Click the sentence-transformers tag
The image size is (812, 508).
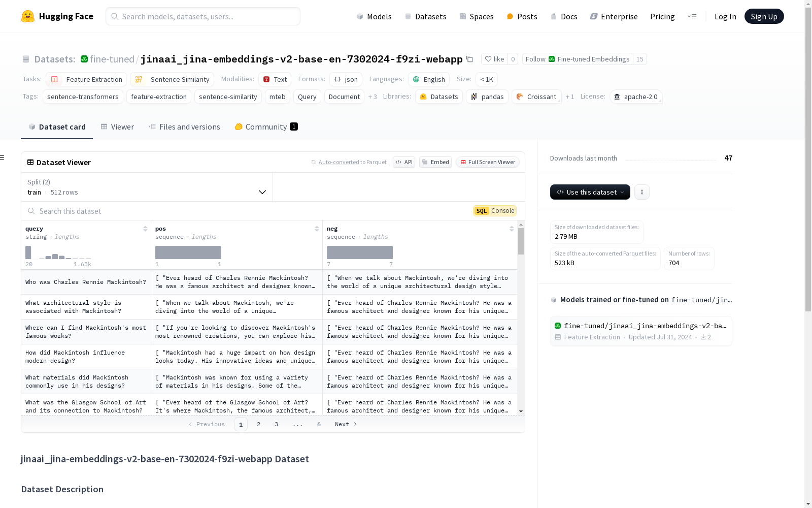(x=83, y=97)
